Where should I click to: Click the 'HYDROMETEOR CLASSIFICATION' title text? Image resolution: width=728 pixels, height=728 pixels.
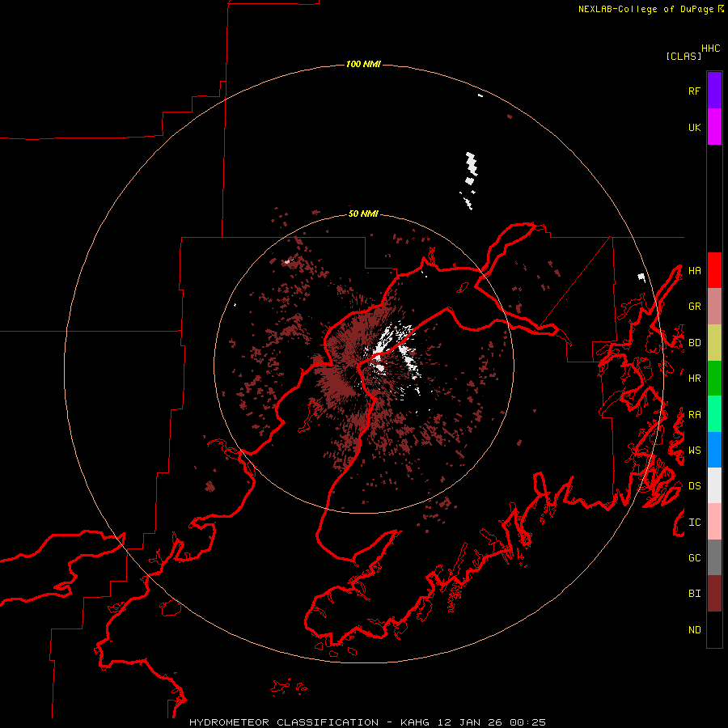(x=284, y=722)
